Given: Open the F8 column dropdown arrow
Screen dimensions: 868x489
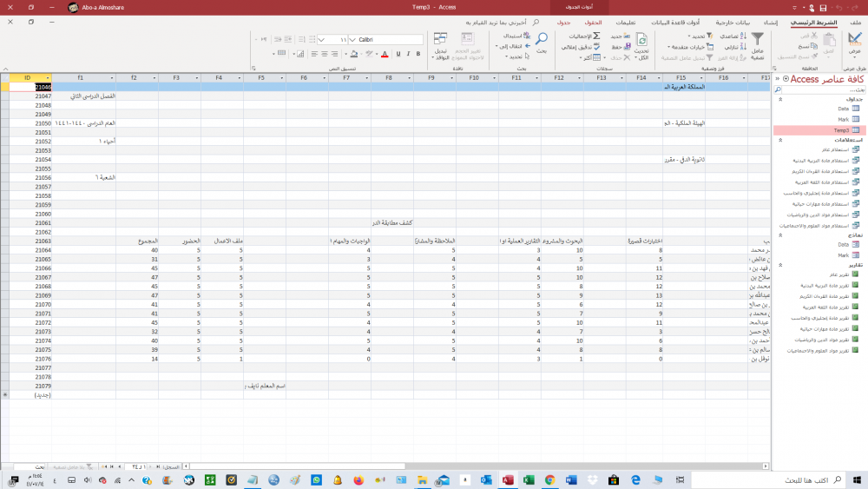Looking at the screenshot, I should 409,78.
